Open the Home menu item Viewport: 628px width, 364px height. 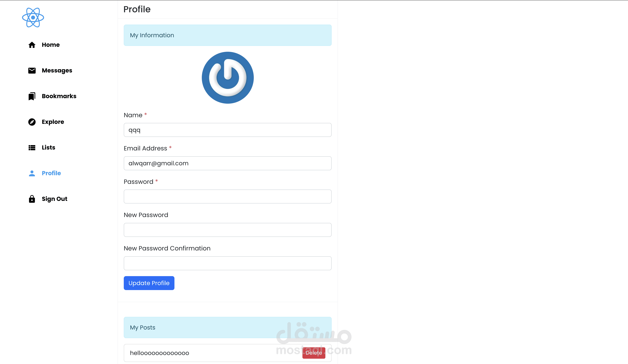(51, 45)
